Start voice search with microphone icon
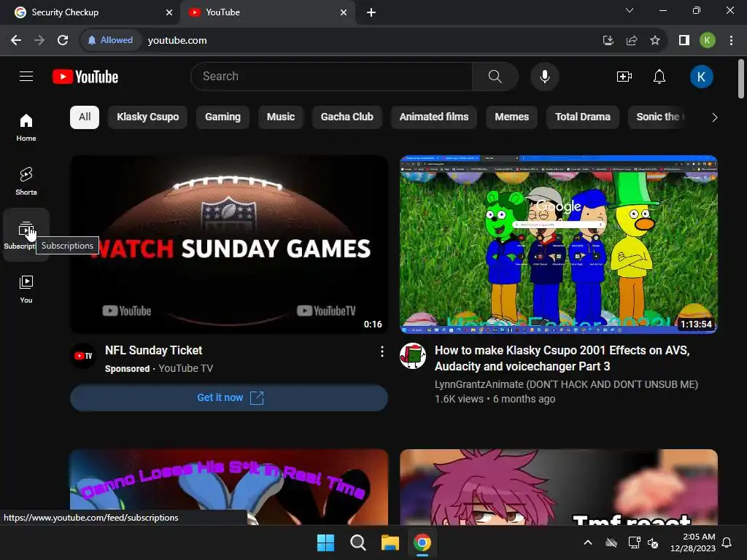 click(544, 76)
